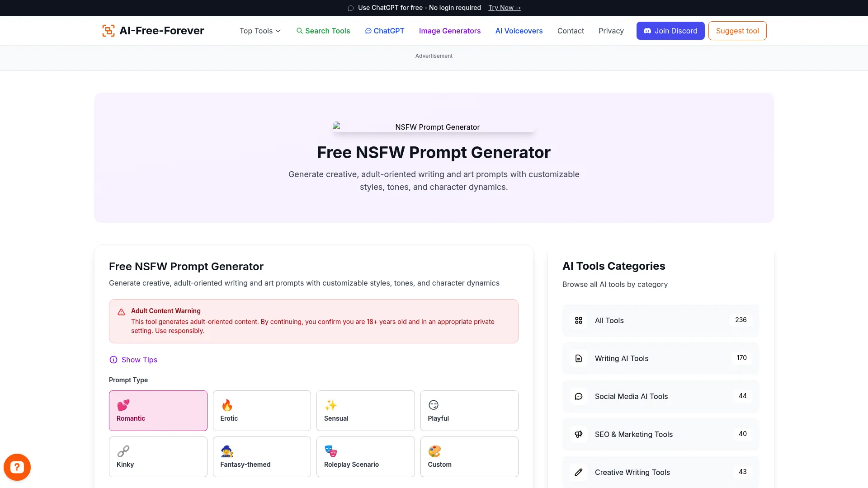
Task: Open the Privacy page
Action: coord(611,31)
